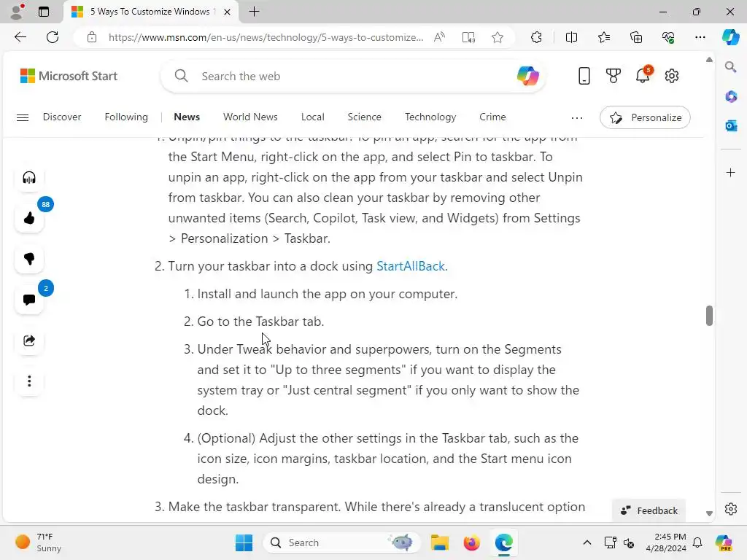This screenshot has height=560, width=747.
Task: Open a new browser tab
Action: pyautogui.click(x=254, y=12)
